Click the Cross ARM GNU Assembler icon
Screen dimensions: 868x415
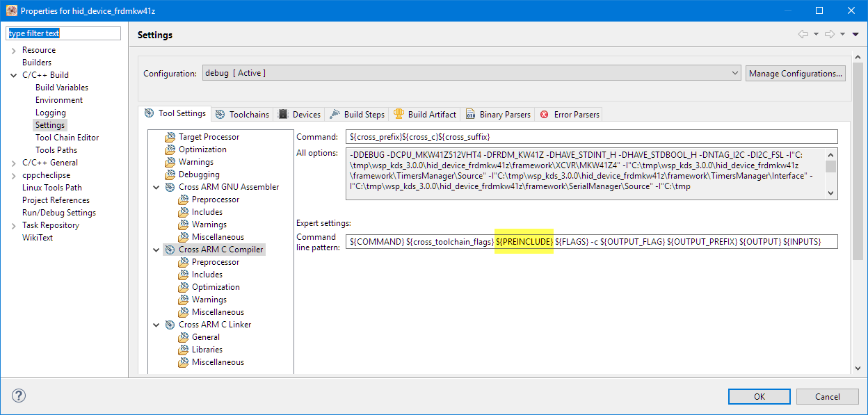(x=170, y=187)
